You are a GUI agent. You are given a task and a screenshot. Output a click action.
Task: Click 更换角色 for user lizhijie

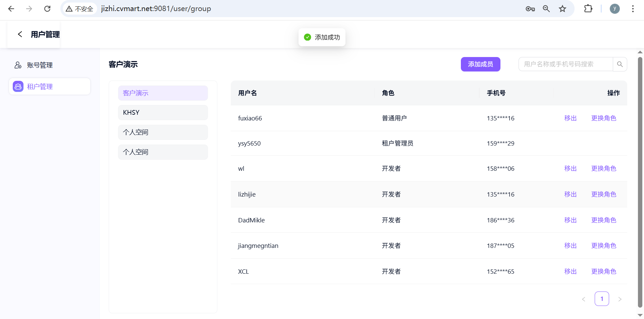[x=603, y=194]
